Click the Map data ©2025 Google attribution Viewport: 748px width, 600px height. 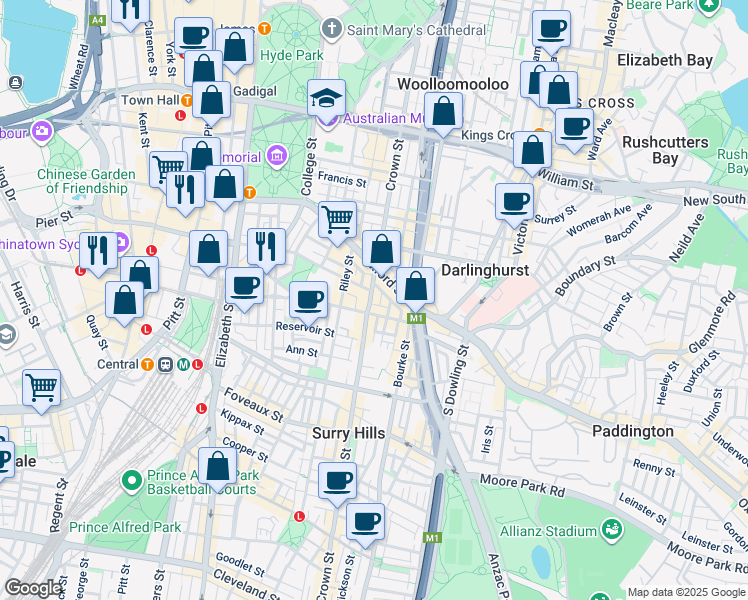click(686, 593)
